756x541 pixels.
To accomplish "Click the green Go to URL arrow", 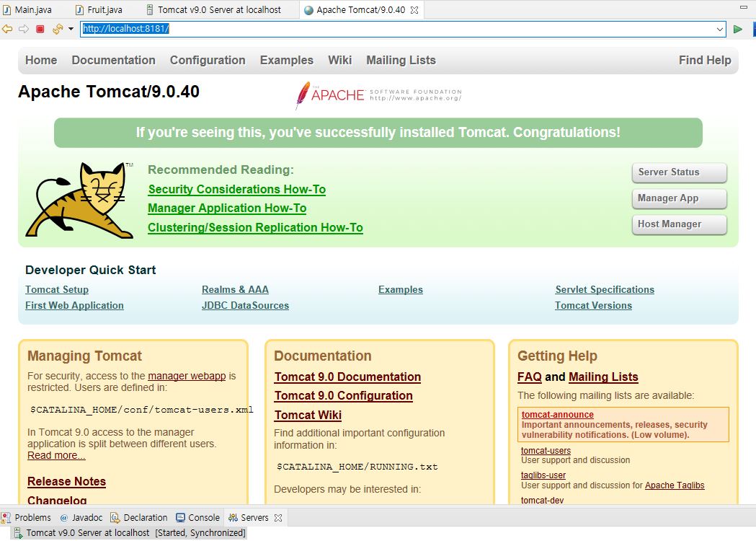I will pos(738,29).
